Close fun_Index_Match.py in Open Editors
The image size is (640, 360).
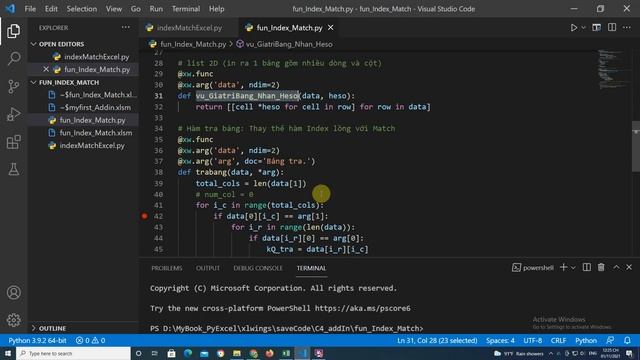point(46,69)
